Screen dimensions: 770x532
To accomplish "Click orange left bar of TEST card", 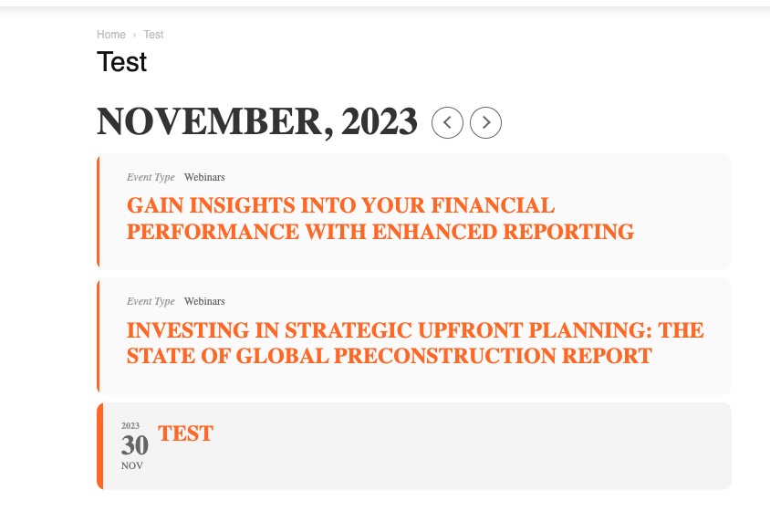I will tap(99, 446).
